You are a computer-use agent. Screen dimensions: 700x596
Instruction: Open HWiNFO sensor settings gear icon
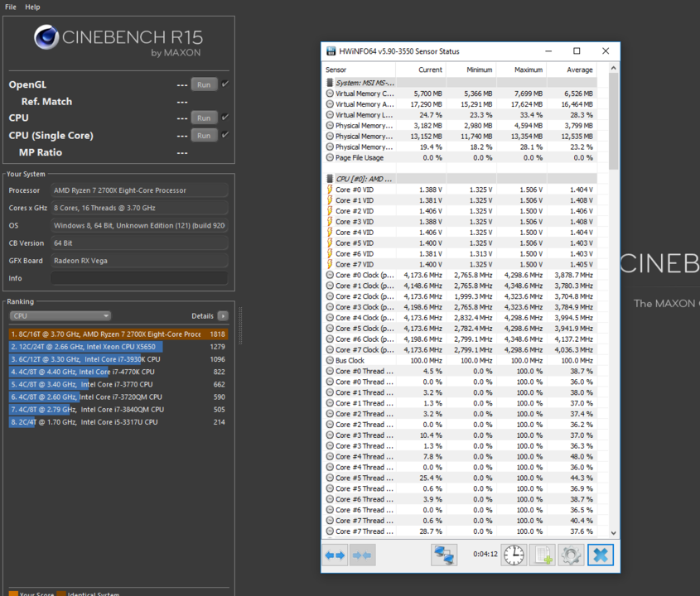tap(571, 555)
